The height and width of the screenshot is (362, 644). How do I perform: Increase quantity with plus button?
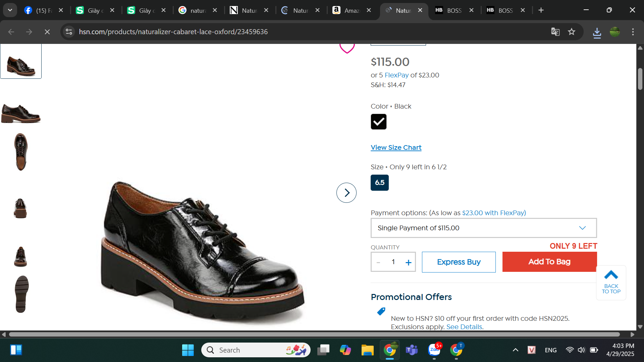click(x=408, y=262)
